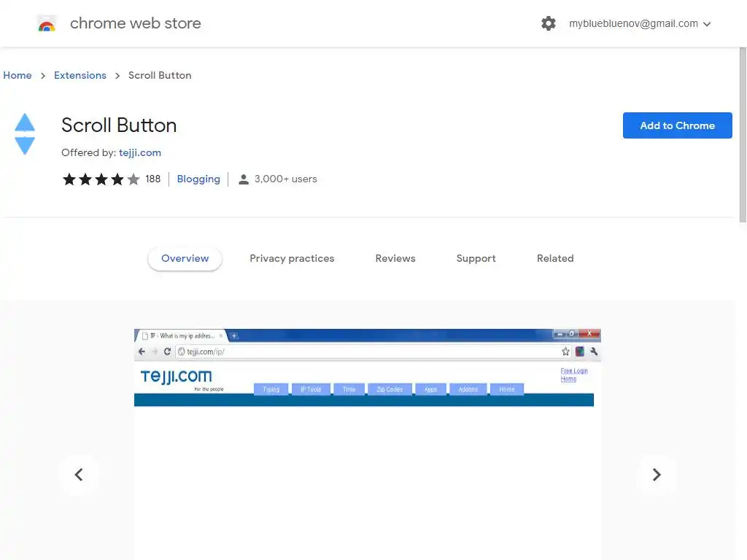Go to next screenshot with right arrow

click(657, 475)
